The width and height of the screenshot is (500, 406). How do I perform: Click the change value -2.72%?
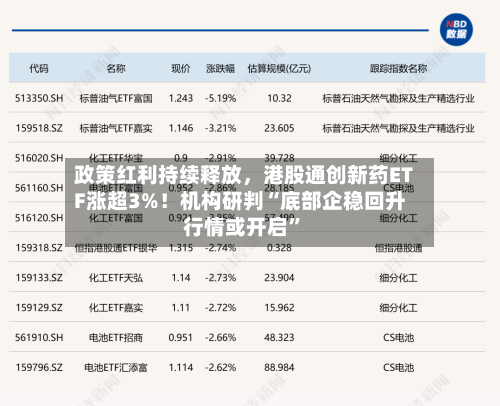click(220, 308)
